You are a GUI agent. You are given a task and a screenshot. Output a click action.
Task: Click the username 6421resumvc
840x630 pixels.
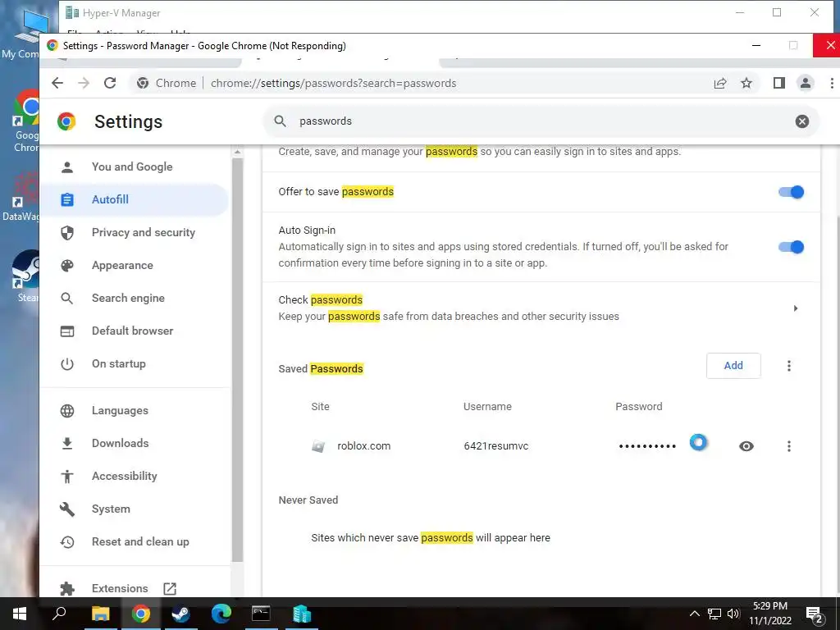point(496,446)
